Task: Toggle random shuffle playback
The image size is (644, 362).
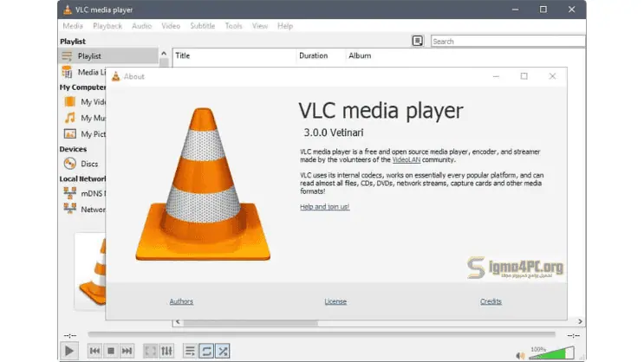Action: pos(223,351)
